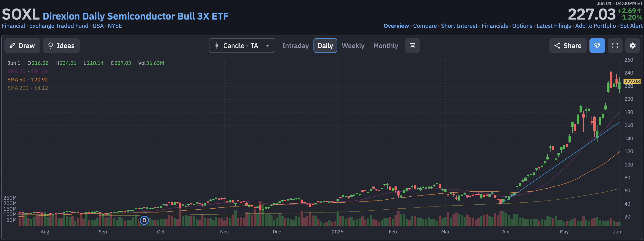
Task: Click Add to Portfolio link
Action: tap(595, 26)
